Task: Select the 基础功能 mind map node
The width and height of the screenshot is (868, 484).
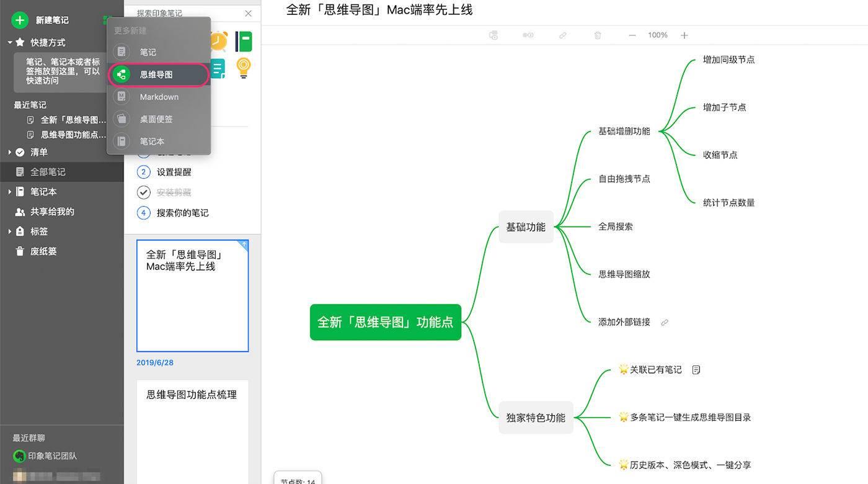Action: pyautogui.click(x=526, y=227)
